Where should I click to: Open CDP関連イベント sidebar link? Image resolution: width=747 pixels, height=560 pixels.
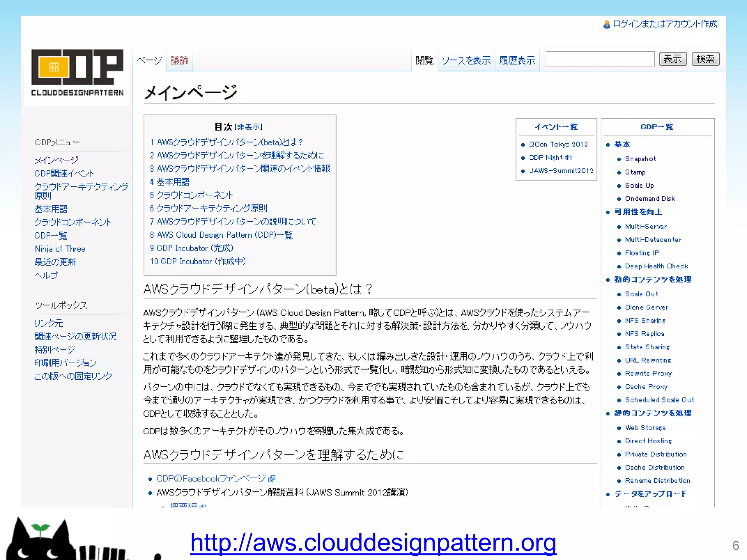click(64, 173)
